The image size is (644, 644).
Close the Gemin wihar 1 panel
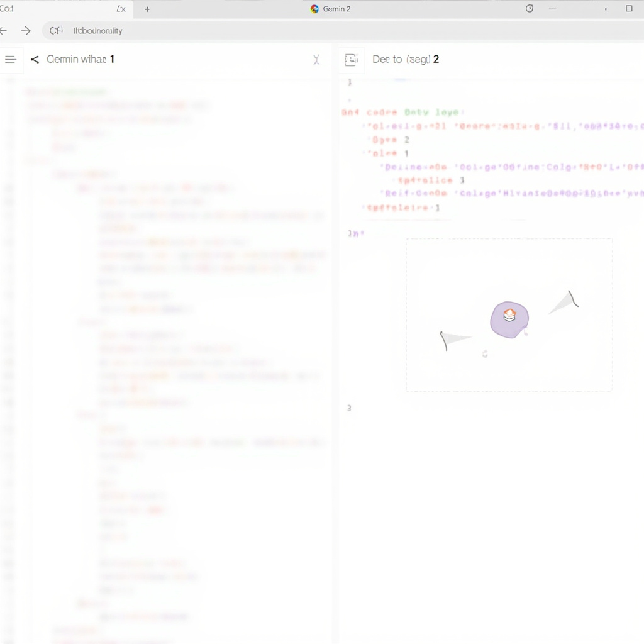(x=316, y=60)
